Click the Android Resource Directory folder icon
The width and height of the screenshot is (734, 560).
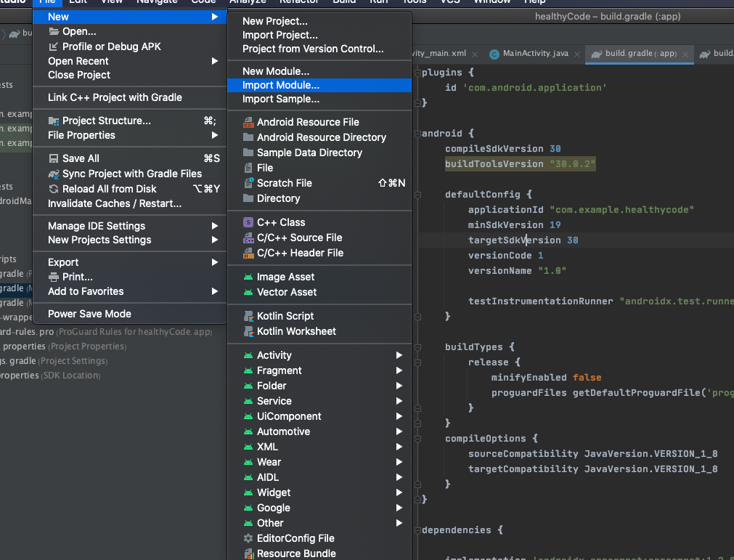click(248, 137)
